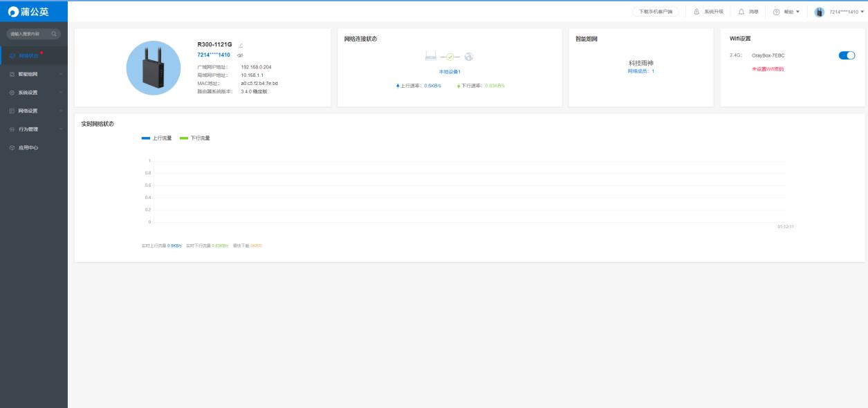Click the router device image thumbnail
The image size is (868, 408).
click(154, 68)
